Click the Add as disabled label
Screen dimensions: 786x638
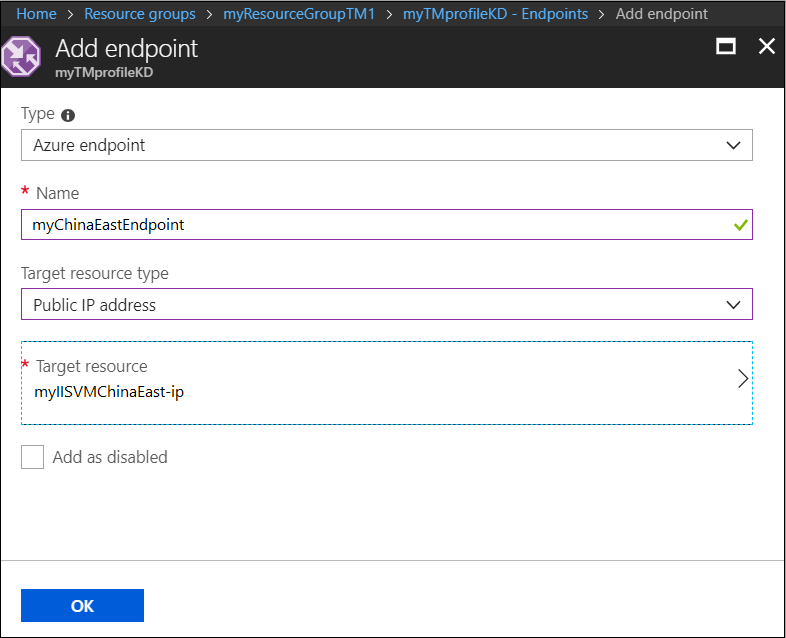[x=110, y=457]
